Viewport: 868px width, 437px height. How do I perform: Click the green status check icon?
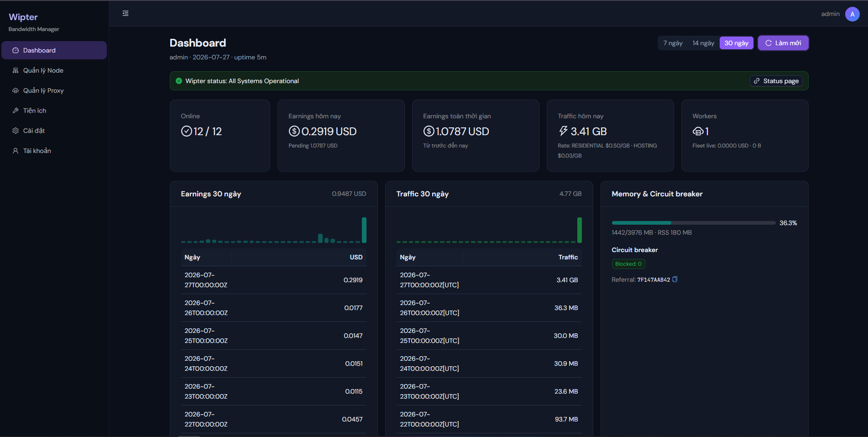(x=179, y=81)
